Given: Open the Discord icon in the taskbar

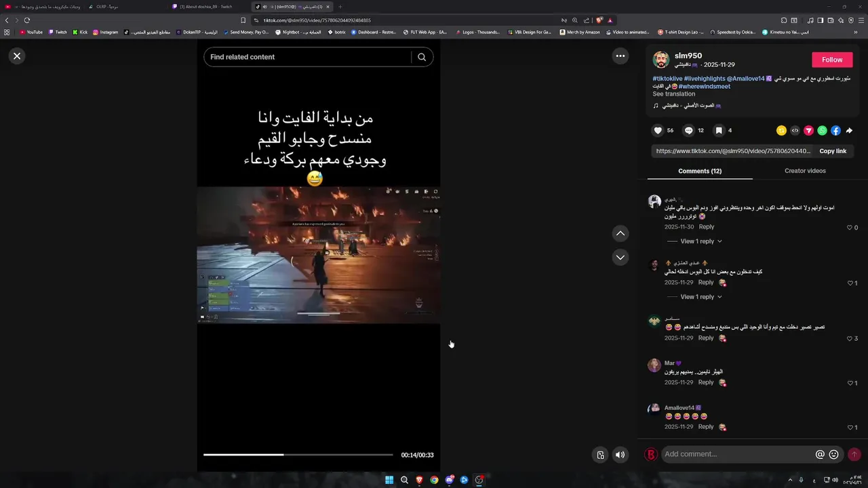Looking at the screenshot, I should [x=449, y=480].
